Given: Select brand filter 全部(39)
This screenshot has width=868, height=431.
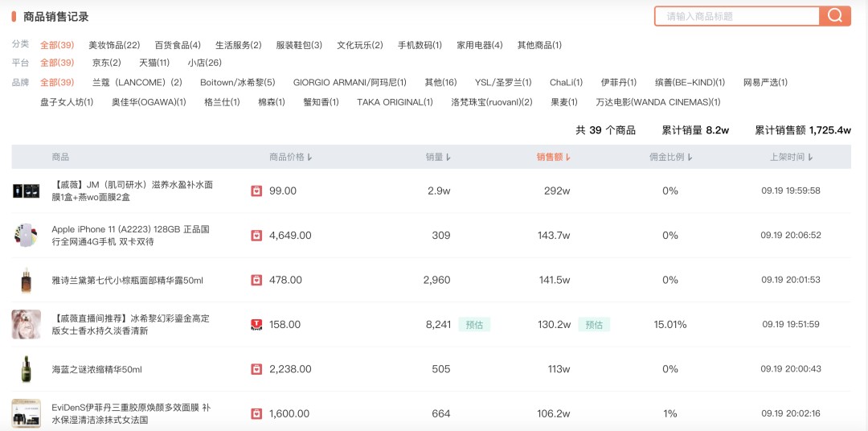Looking at the screenshot, I should pos(57,83).
